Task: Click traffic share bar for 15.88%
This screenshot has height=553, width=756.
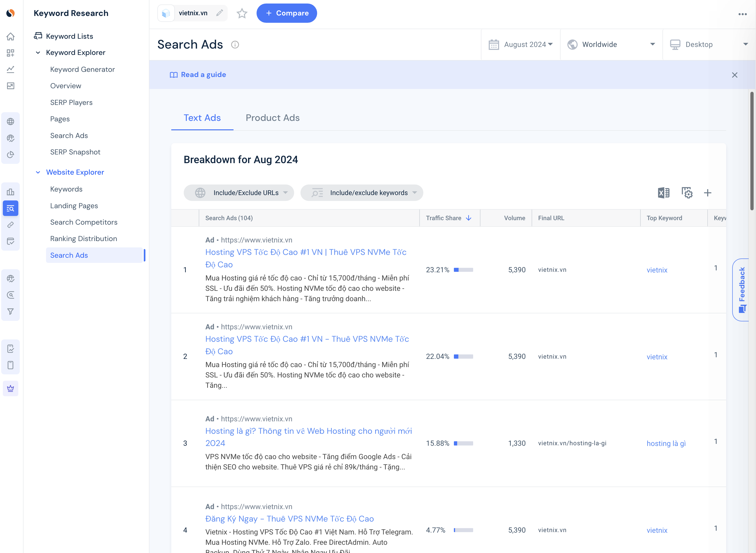Action: [464, 444]
